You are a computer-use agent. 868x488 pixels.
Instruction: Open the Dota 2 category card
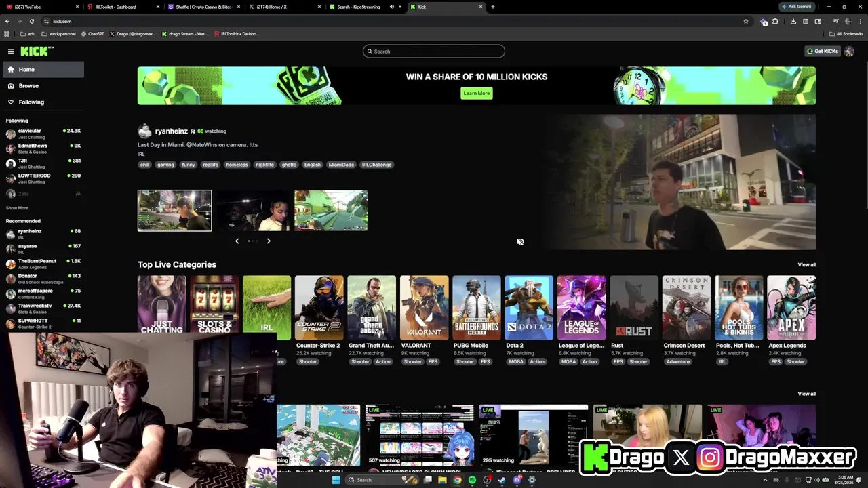coord(529,307)
